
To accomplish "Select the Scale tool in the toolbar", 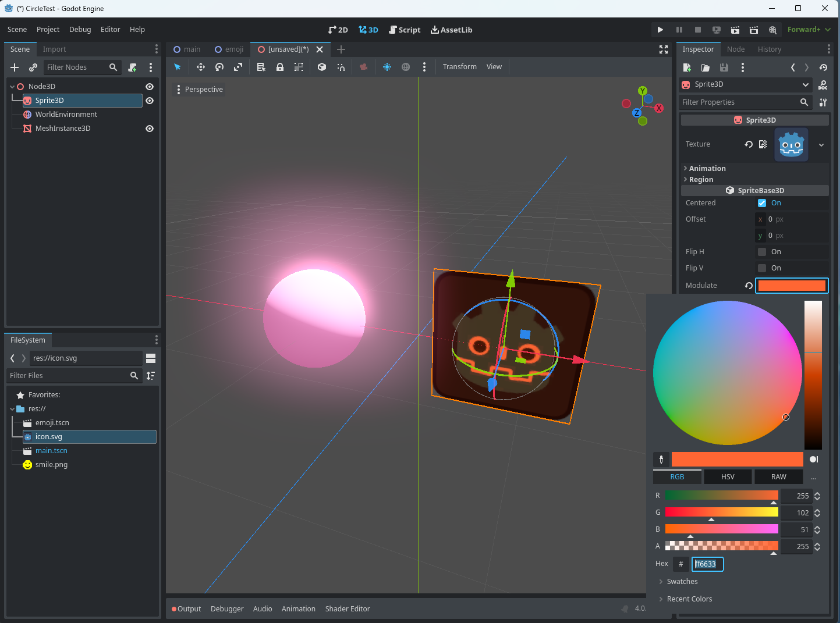I will pos(238,67).
